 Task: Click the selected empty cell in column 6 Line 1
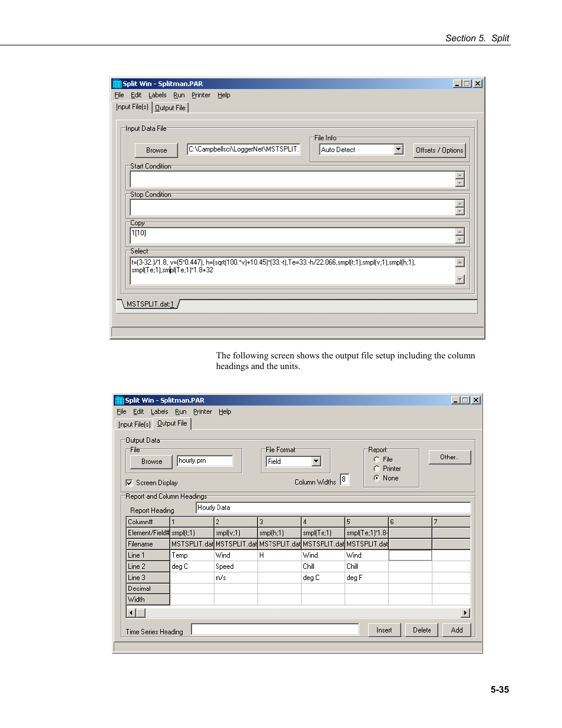click(x=410, y=555)
